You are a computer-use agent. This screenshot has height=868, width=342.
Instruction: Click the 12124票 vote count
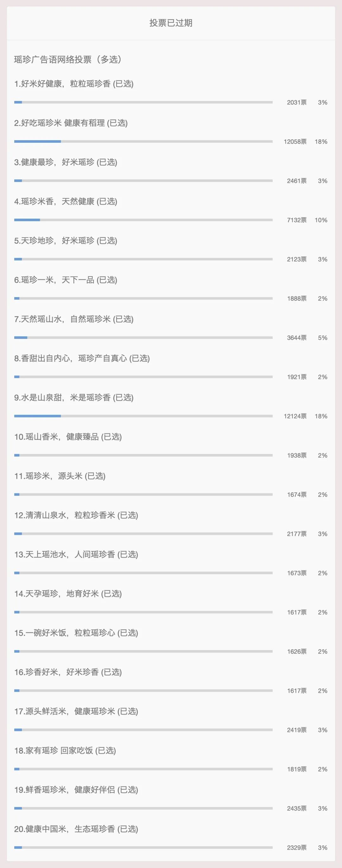tap(295, 416)
